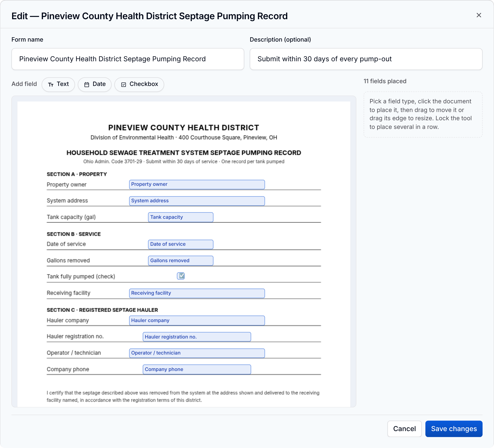Cancel editing the form
Image resolution: width=494 pixels, height=448 pixels.
coord(404,429)
